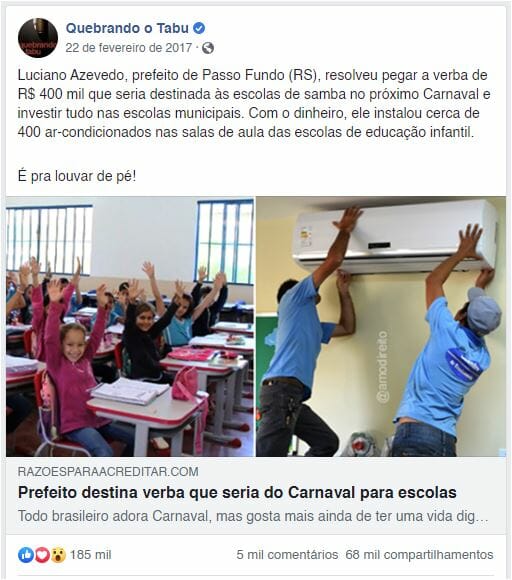Open the Quebrando o Tabu page name
Screen dimensions: 512x580
(127, 28)
